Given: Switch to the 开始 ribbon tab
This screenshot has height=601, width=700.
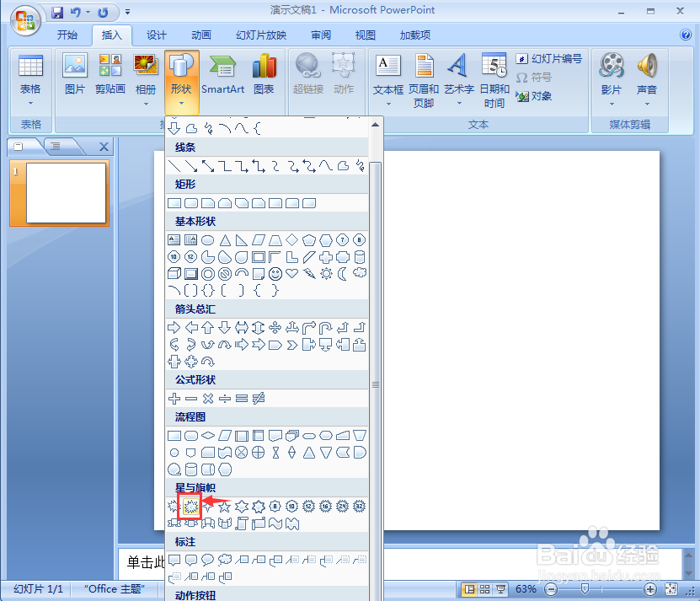Looking at the screenshot, I should [67, 35].
